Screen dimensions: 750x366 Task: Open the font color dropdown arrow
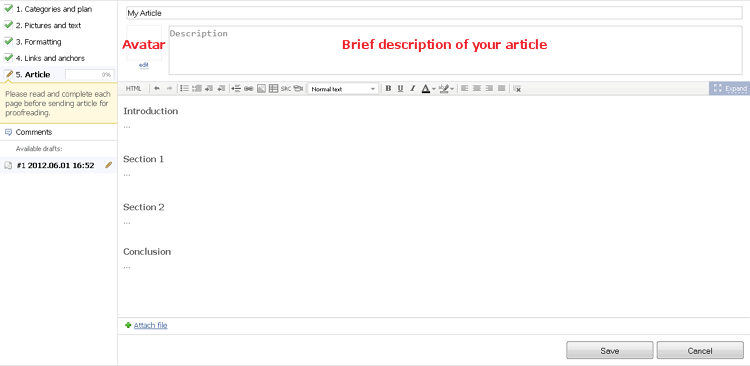(433, 89)
